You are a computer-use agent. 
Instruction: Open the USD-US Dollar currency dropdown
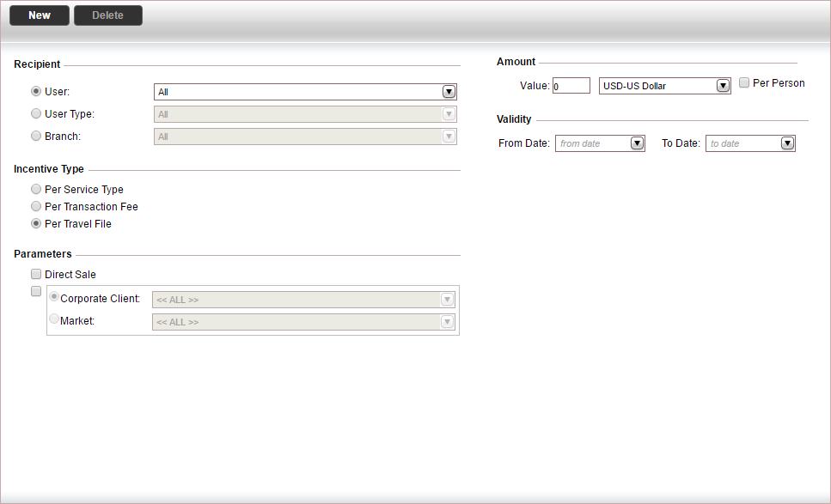723,86
